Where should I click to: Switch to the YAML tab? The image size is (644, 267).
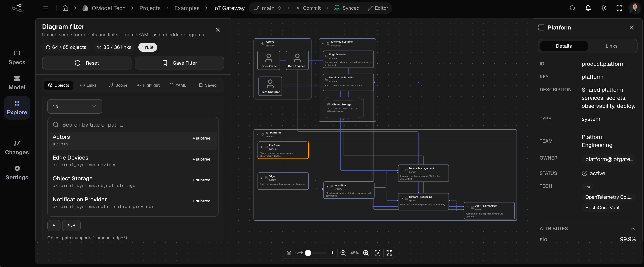178,85
